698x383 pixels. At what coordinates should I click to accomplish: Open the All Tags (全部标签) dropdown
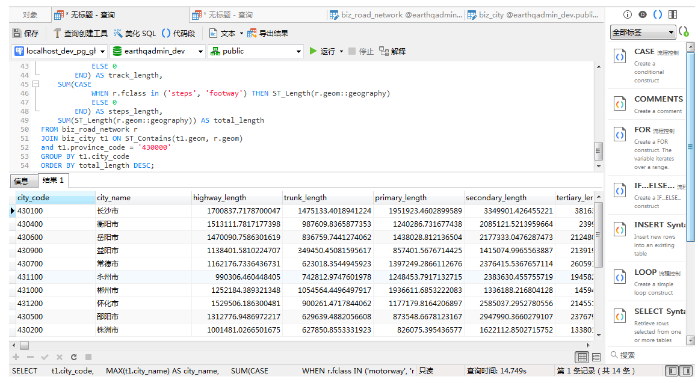(642, 33)
